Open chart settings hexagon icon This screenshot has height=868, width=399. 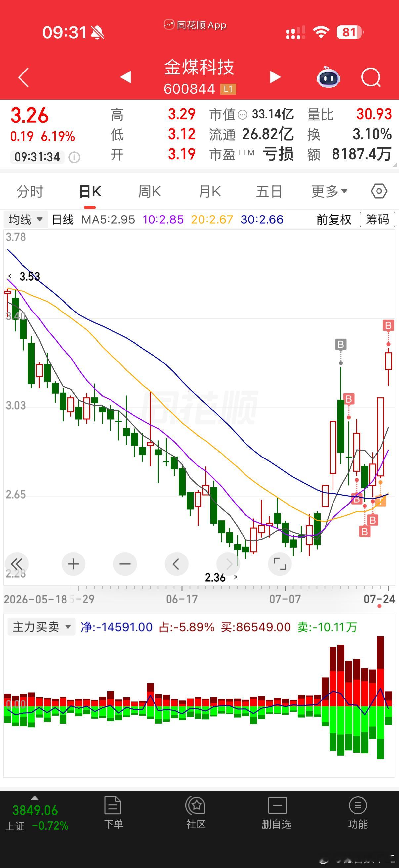[379, 191]
